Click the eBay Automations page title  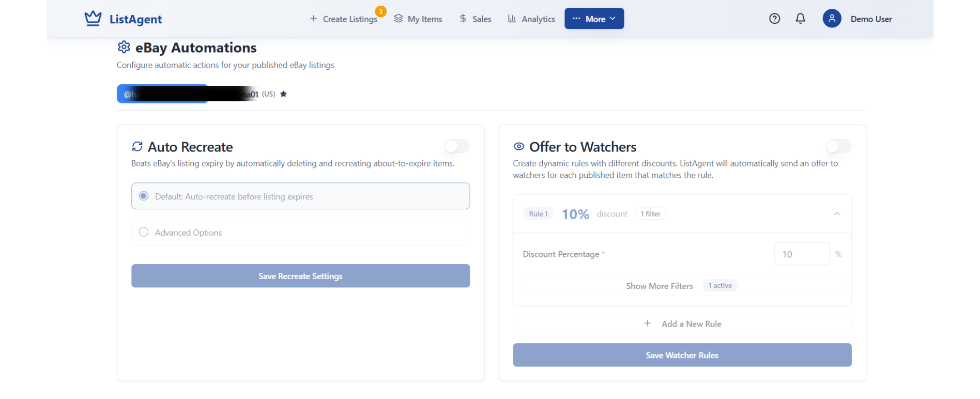196,48
